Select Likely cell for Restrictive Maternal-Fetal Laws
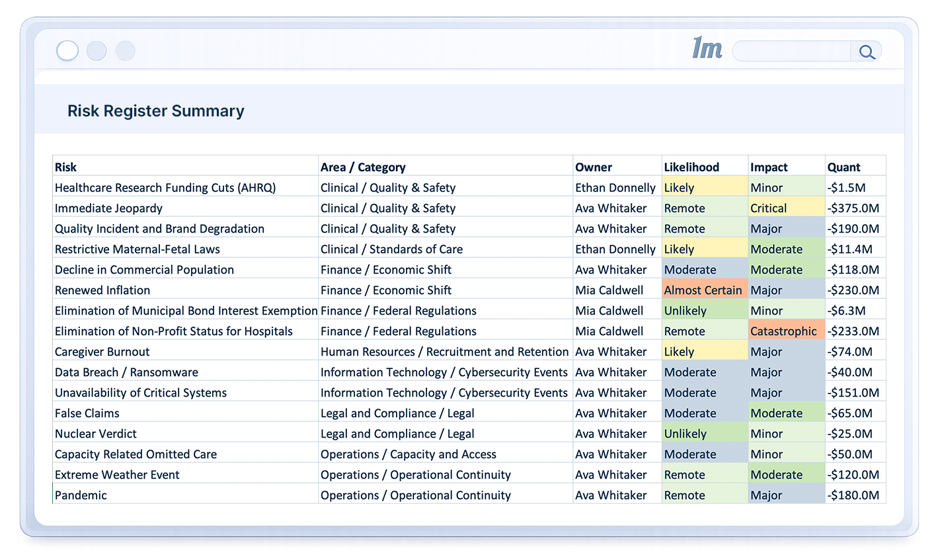 click(x=678, y=249)
